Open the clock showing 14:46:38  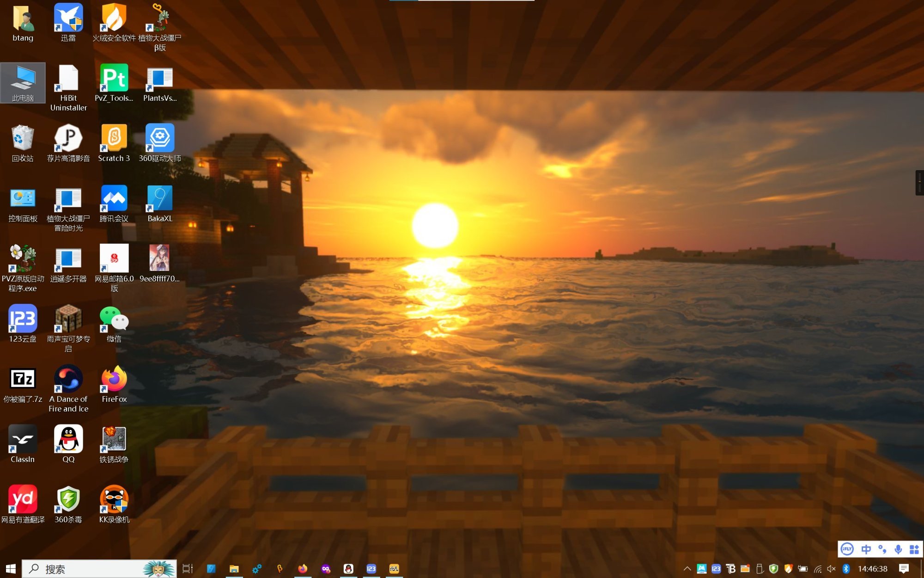pyautogui.click(x=873, y=569)
